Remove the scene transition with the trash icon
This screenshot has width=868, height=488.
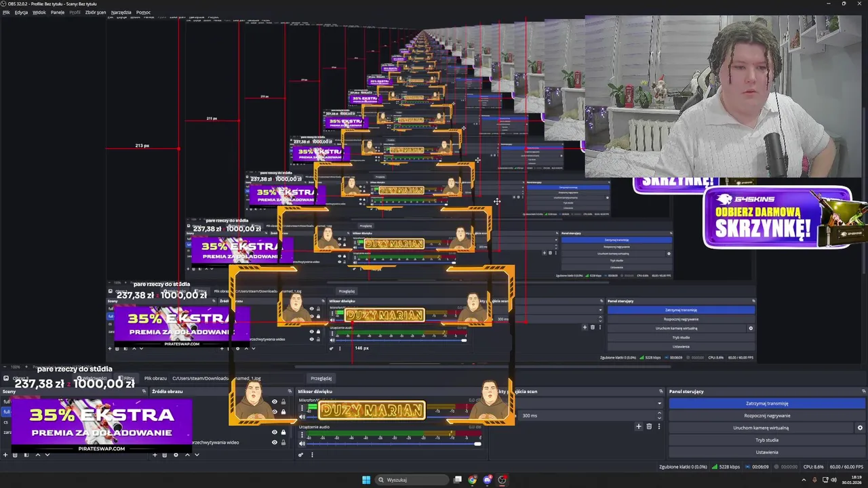[649, 426]
